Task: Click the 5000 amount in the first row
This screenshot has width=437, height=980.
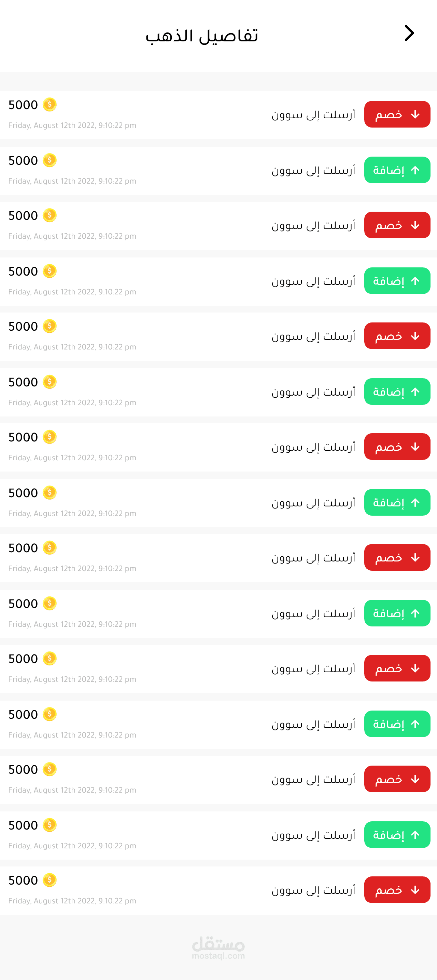Action: click(23, 105)
